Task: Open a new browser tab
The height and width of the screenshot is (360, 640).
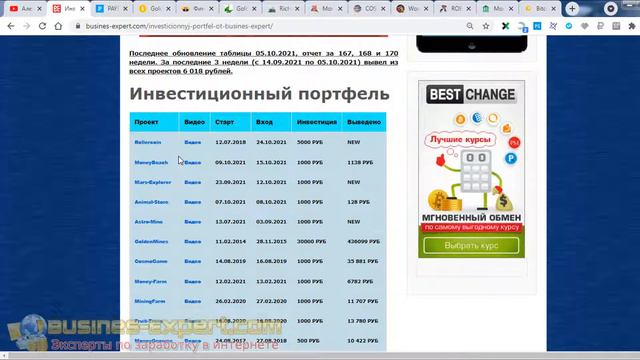Action: (572, 9)
